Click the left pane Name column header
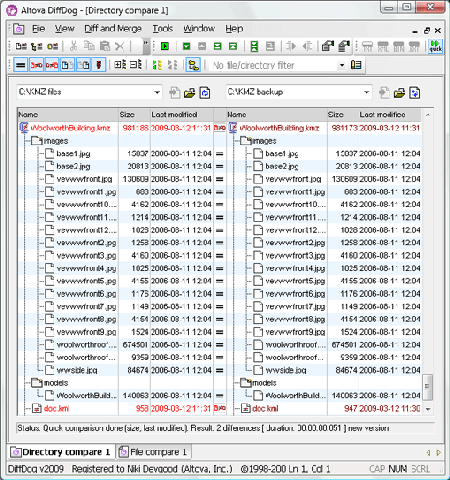The image size is (450, 480). pyautogui.click(x=68, y=115)
